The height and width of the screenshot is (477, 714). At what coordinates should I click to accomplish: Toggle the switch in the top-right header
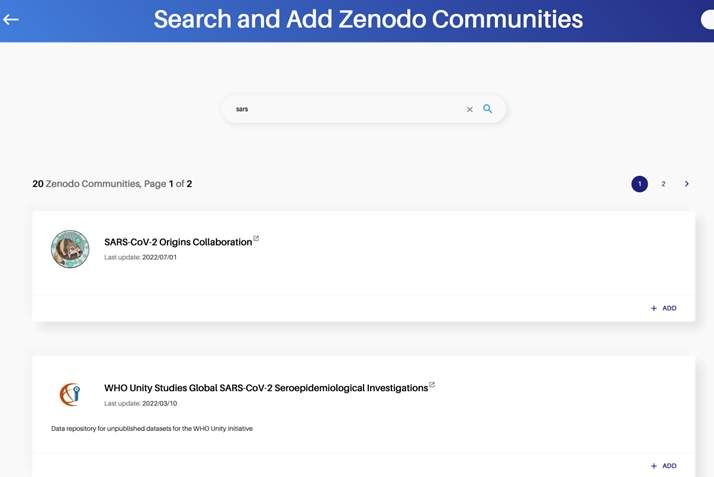(x=706, y=20)
